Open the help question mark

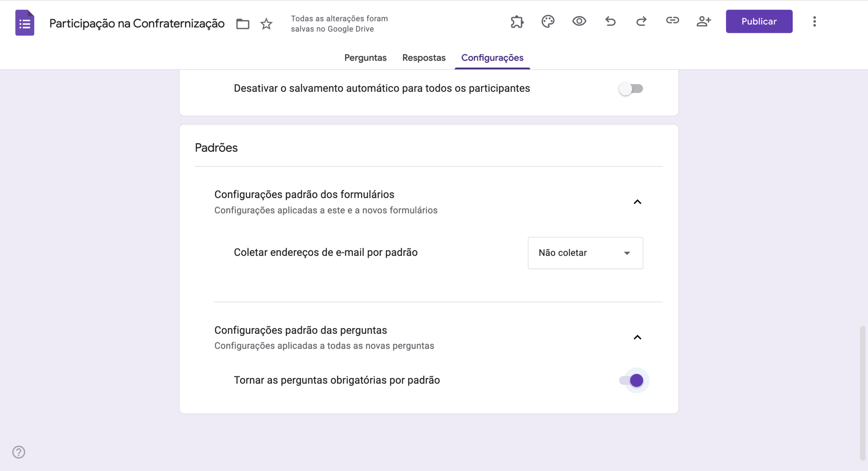click(x=19, y=452)
